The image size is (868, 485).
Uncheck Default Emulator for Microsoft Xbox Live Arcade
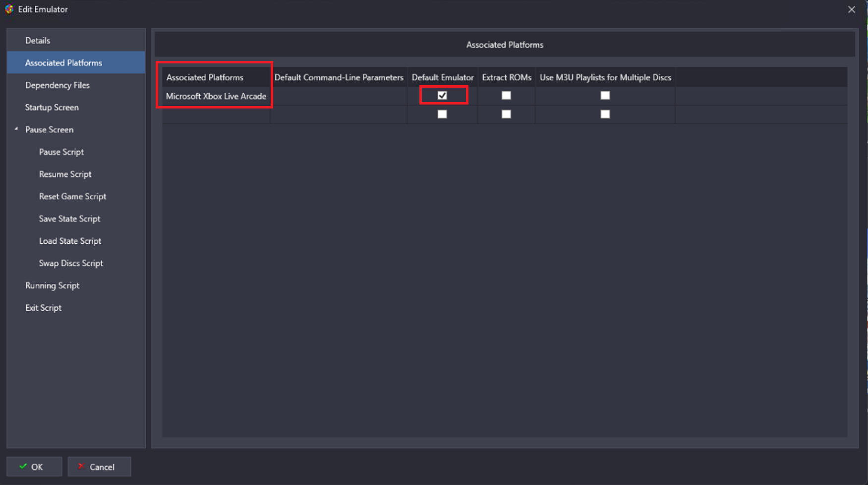click(x=442, y=95)
